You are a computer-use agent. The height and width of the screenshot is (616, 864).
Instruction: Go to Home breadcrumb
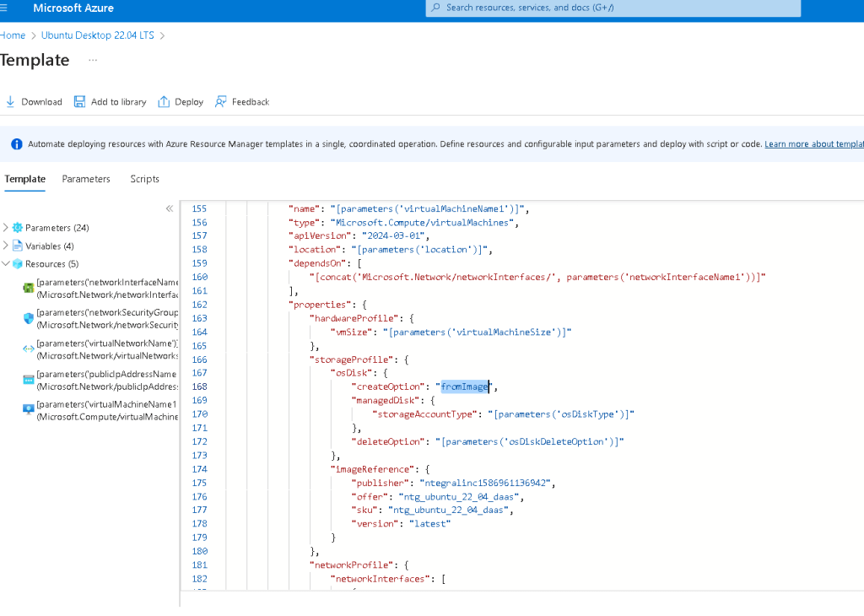coord(13,35)
